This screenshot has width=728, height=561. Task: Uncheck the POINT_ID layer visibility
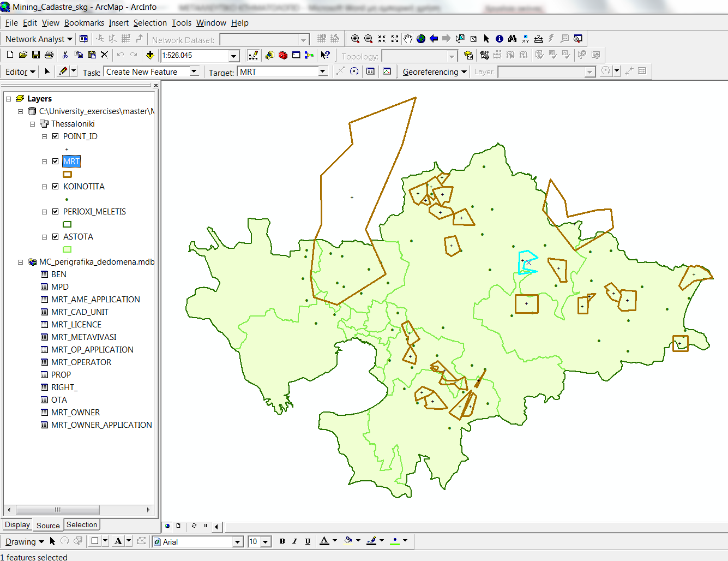click(56, 136)
